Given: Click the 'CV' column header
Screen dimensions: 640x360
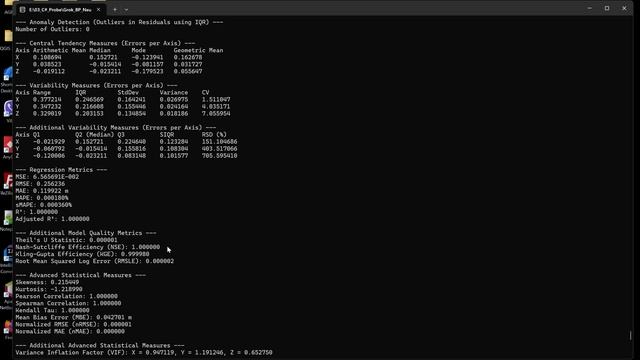Looking at the screenshot, I should click(205, 93).
